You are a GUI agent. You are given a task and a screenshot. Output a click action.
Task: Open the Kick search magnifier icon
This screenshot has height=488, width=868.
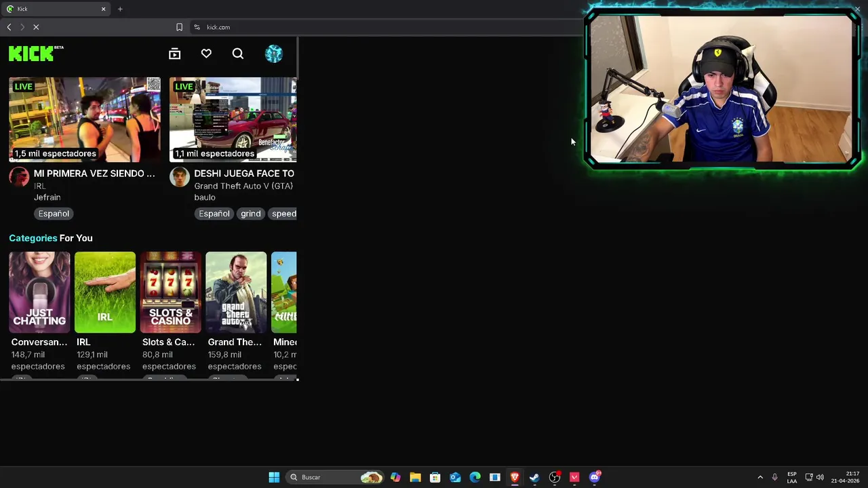pyautogui.click(x=238, y=54)
